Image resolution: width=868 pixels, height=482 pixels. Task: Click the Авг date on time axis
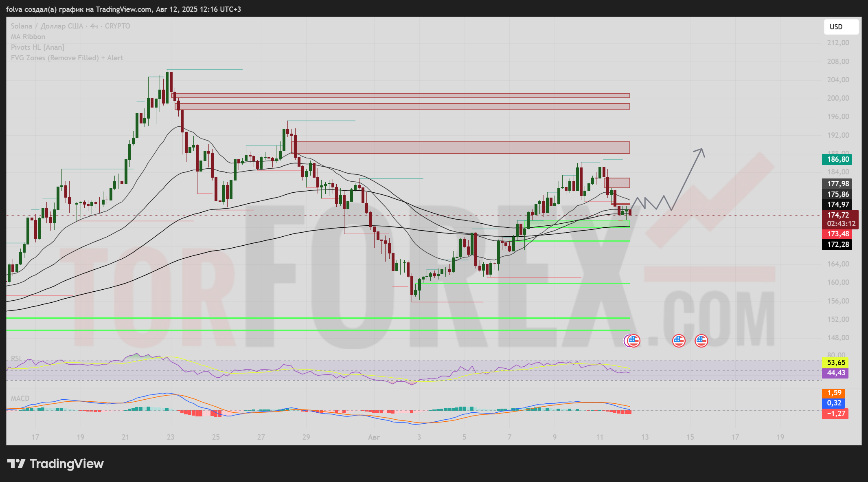point(373,437)
